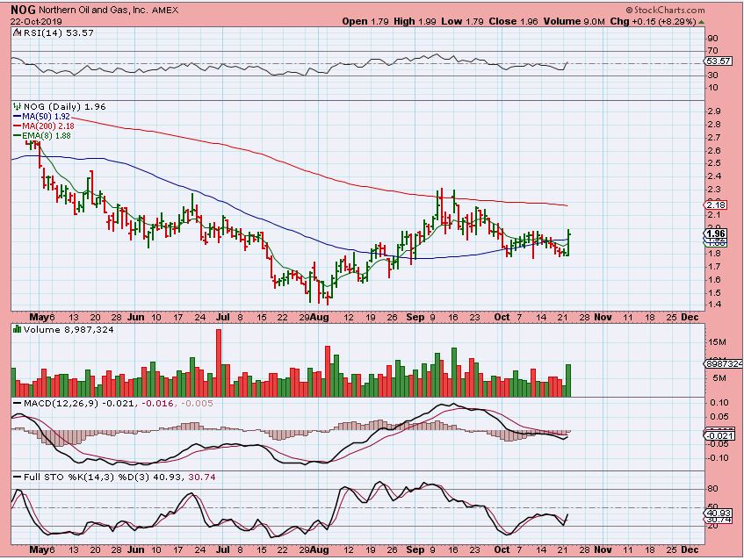
Task: Click the 15M volume axis label
Action: click(717, 342)
